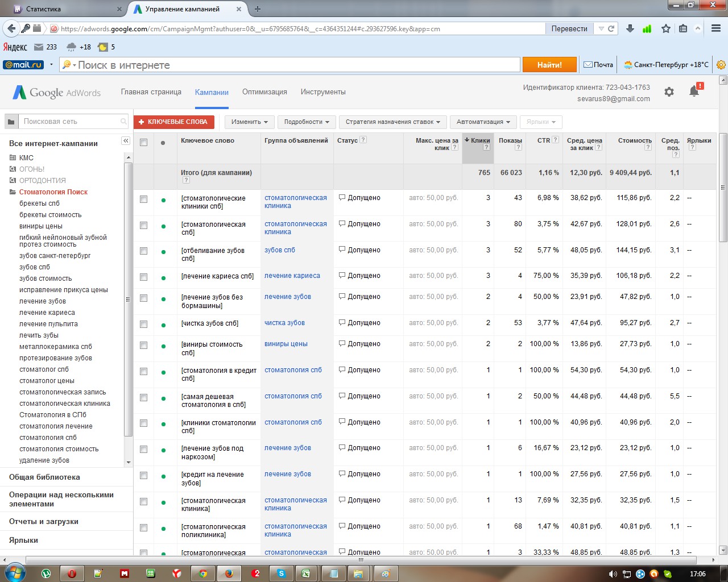
Task: Switch to the Статистика browser tab
Action: pos(67,9)
